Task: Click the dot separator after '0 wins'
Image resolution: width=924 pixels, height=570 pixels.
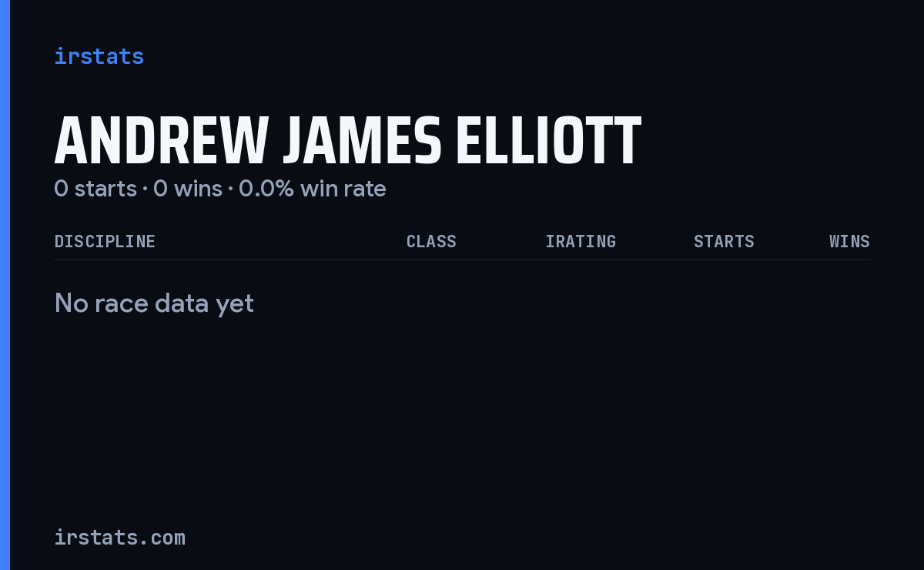Action: point(230,189)
